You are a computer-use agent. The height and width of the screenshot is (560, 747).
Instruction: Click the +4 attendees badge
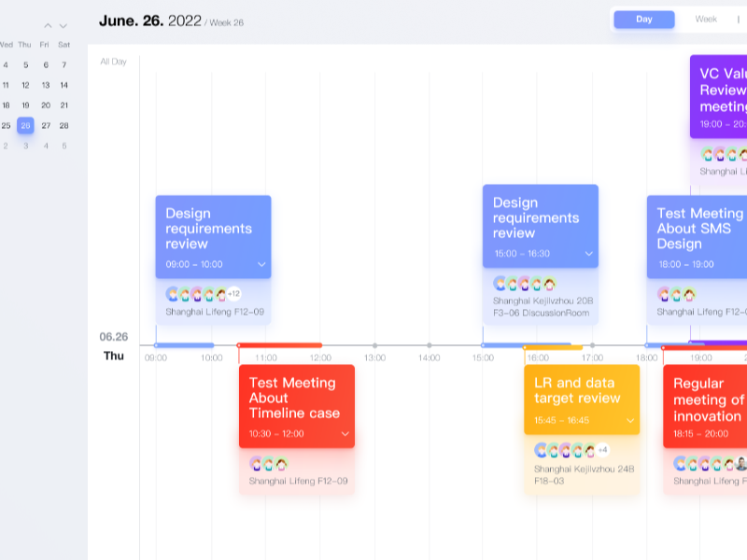602,450
